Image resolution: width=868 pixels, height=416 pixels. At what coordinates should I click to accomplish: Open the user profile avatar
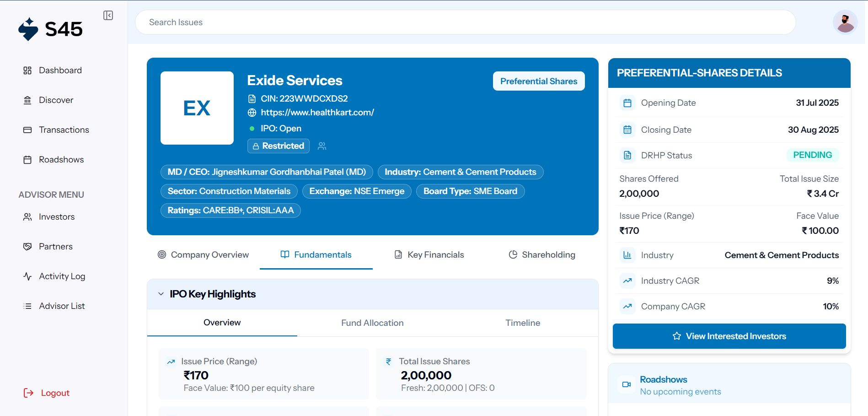coord(845,22)
